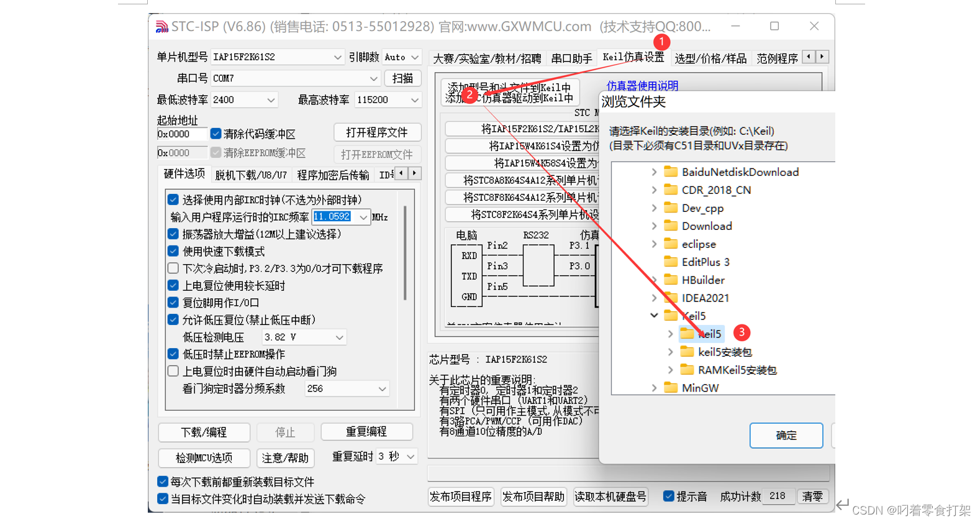The image size is (980, 522).
Task: Click the keil5安装包 folder icon
Action: coord(687,352)
